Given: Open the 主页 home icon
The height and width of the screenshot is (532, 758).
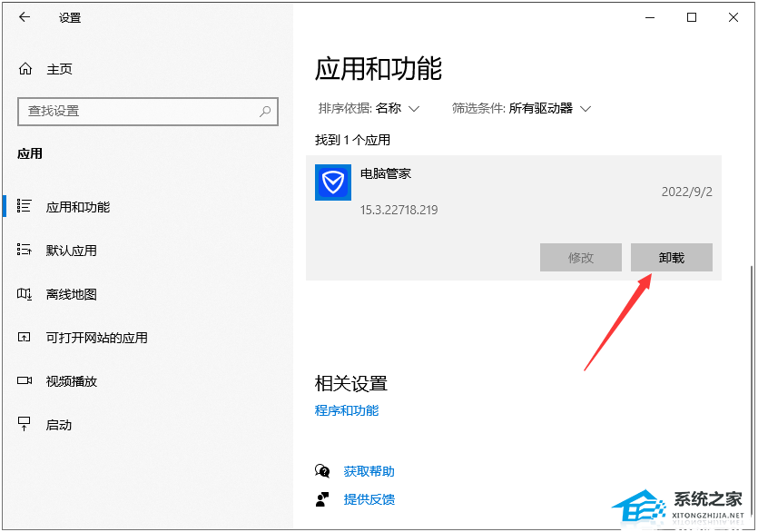Looking at the screenshot, I should pos(25,69).
